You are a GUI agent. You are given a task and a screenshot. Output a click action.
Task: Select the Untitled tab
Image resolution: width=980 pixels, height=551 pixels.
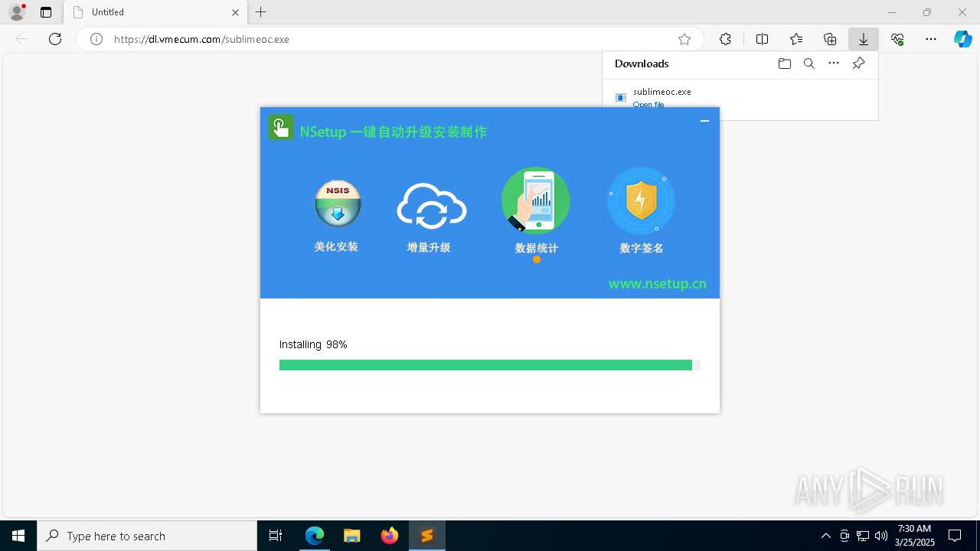coord(155,12)
